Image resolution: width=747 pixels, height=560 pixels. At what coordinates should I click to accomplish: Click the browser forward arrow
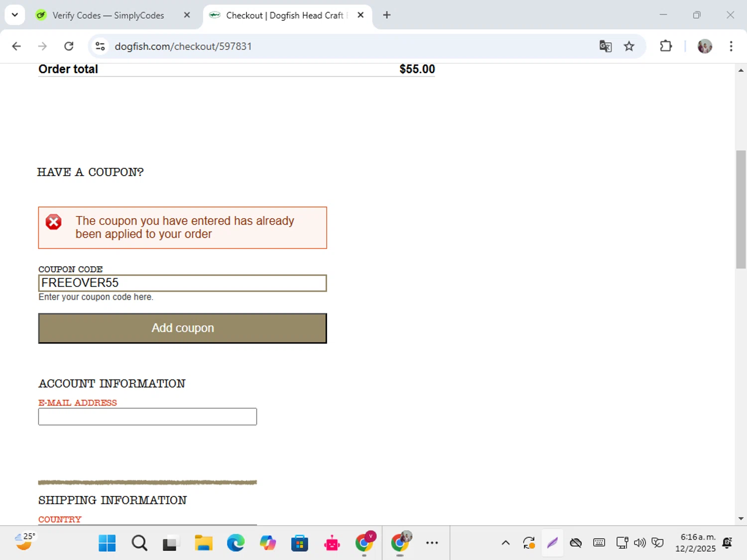42,46
